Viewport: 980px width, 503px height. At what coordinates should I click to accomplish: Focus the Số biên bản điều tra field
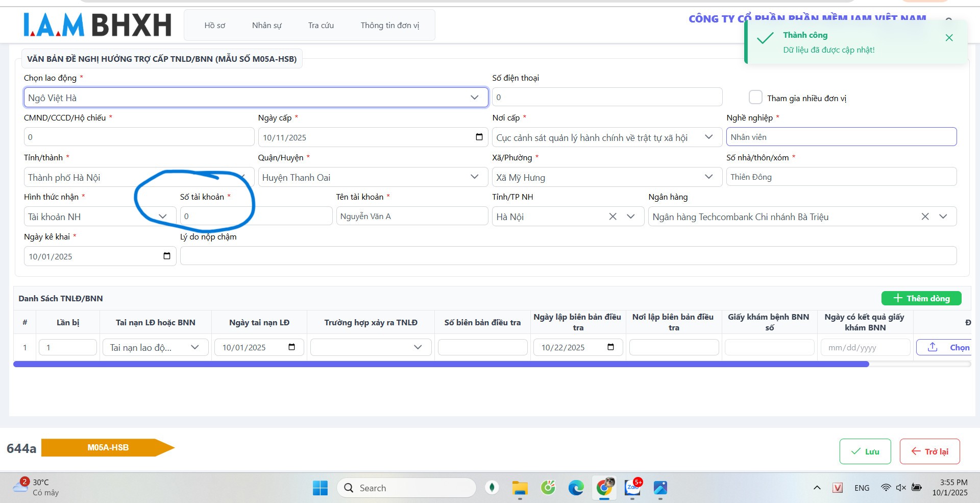pyautogui.click(x=482, y=347)
